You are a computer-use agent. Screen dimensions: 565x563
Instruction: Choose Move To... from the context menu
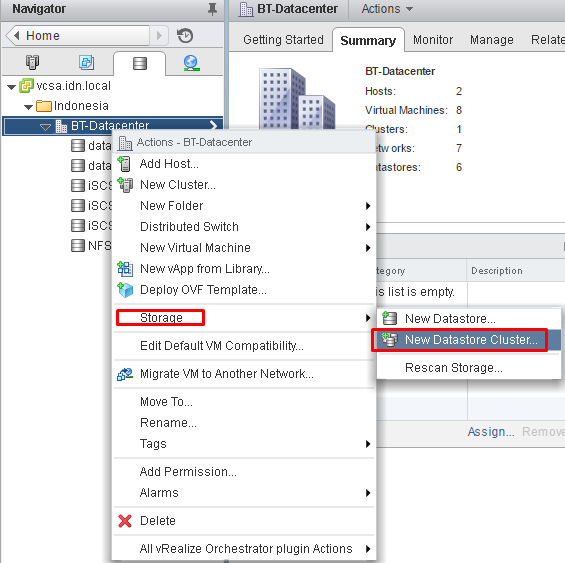[244, 402]
